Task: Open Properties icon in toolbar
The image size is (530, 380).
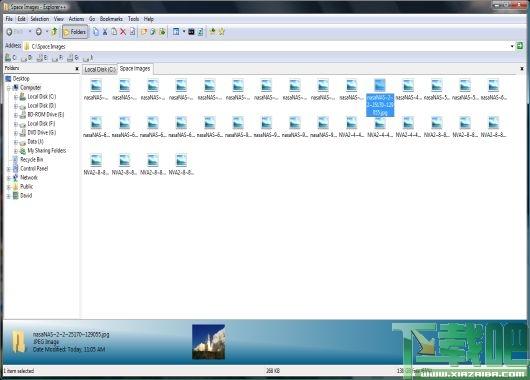Action: pyautogui.click(x=132, y=32)
